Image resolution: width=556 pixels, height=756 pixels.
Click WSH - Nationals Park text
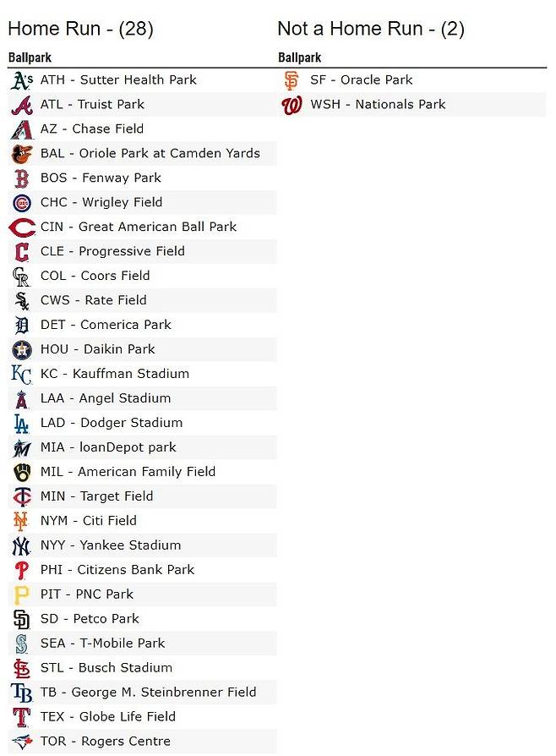point(378,105)
